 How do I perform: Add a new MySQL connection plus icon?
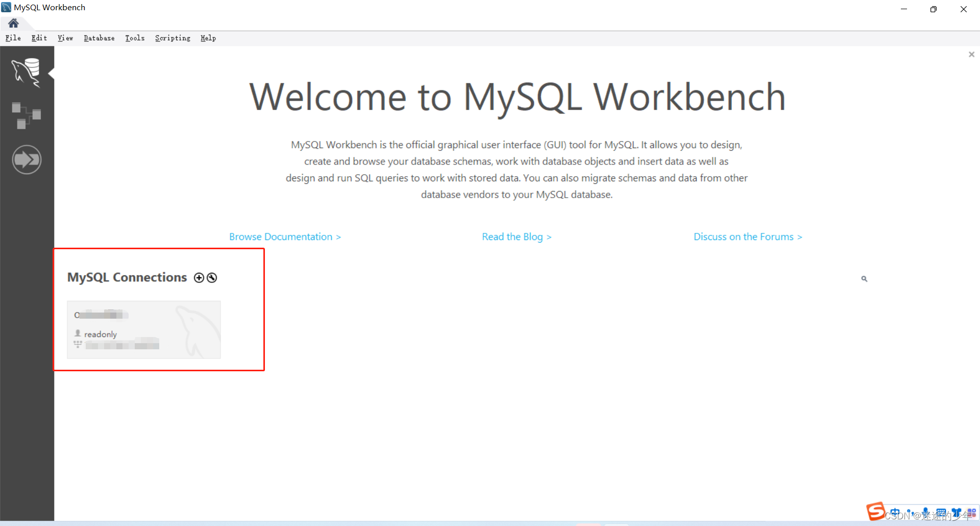(199, 277)
